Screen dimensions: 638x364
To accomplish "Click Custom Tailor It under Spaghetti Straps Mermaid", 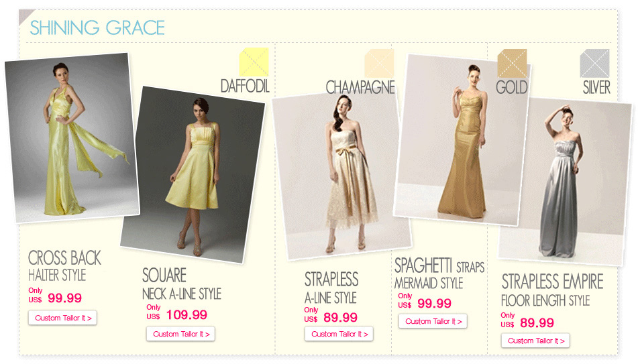I will click(x=433, y=321).
